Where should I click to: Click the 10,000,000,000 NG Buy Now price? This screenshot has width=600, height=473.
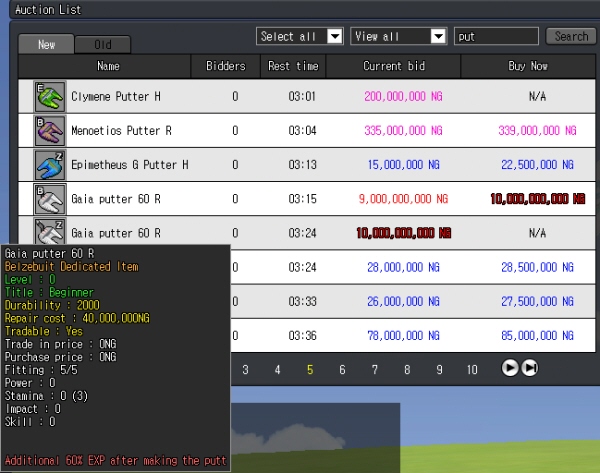click(x=537, y=199)
